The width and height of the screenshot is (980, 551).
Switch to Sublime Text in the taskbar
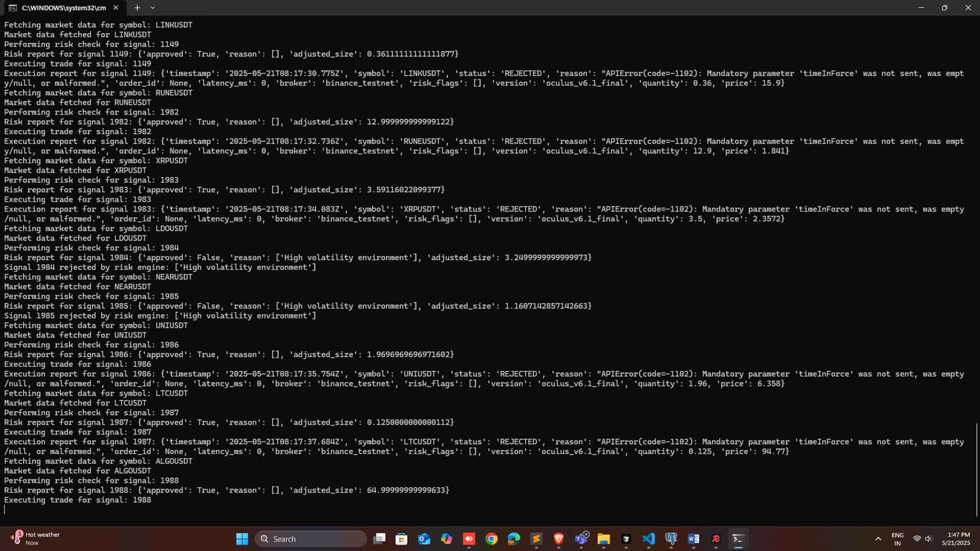536,539
